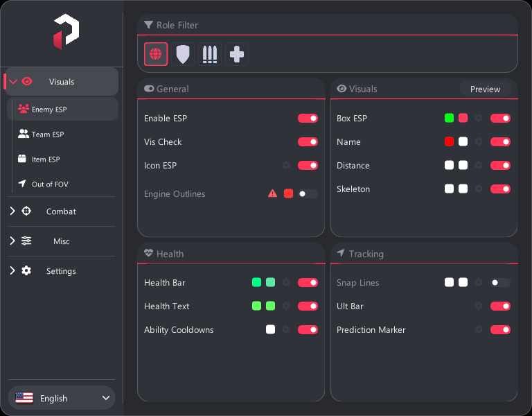Collapse the Visuals section chevron
The image size is (532, 416).
coord(13,82)
